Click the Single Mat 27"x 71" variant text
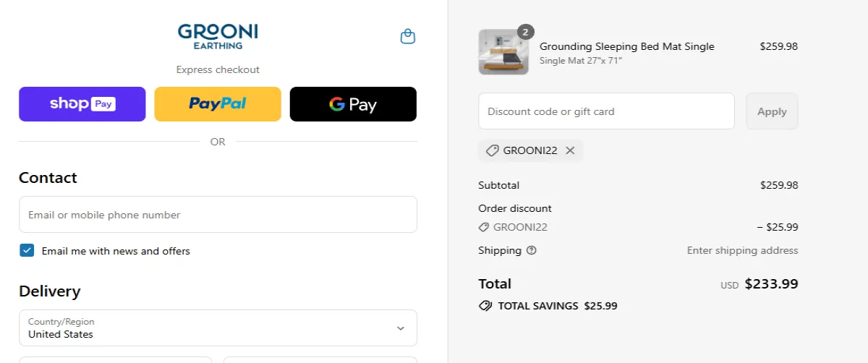 pos(581,61)
